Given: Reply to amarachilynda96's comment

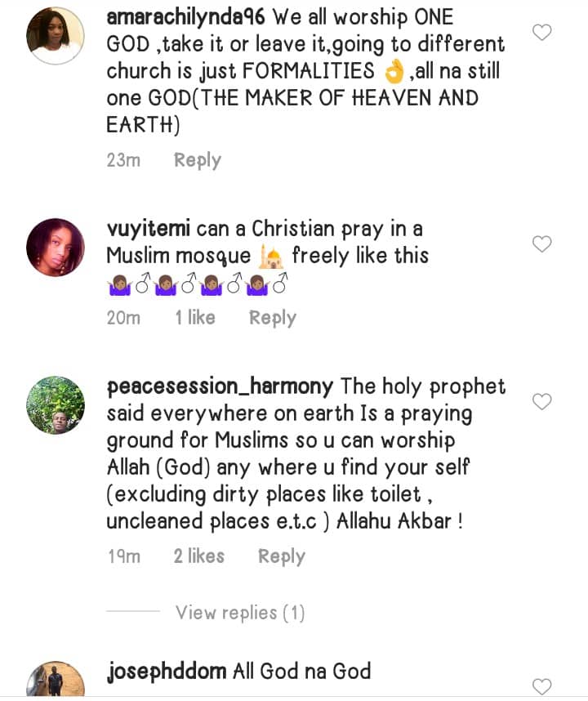Looking at the screenshot, I should tap(198, 160).
